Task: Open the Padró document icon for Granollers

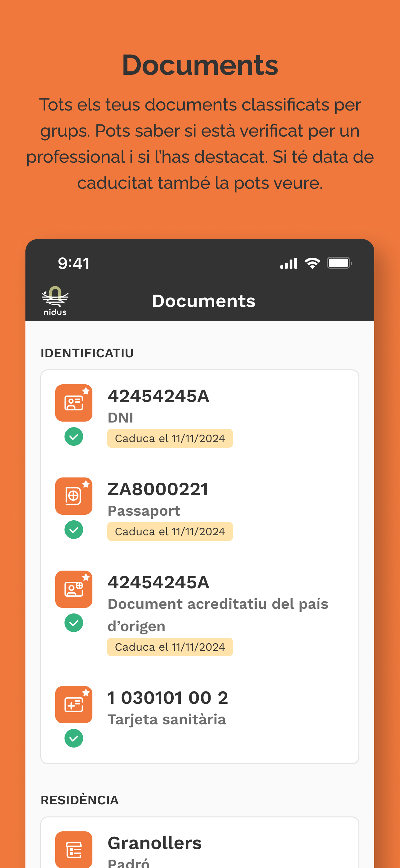Action: click(x=74, y=849)
